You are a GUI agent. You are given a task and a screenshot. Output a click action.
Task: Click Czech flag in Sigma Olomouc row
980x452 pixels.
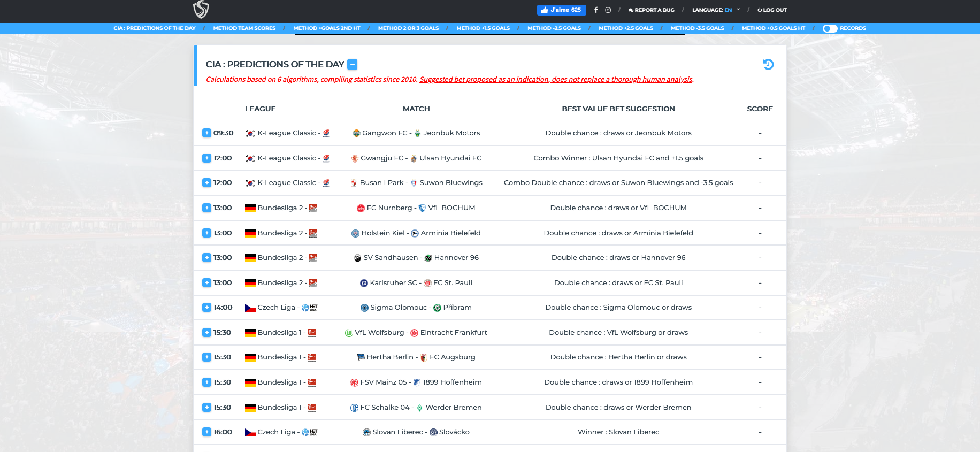[250, 308]
